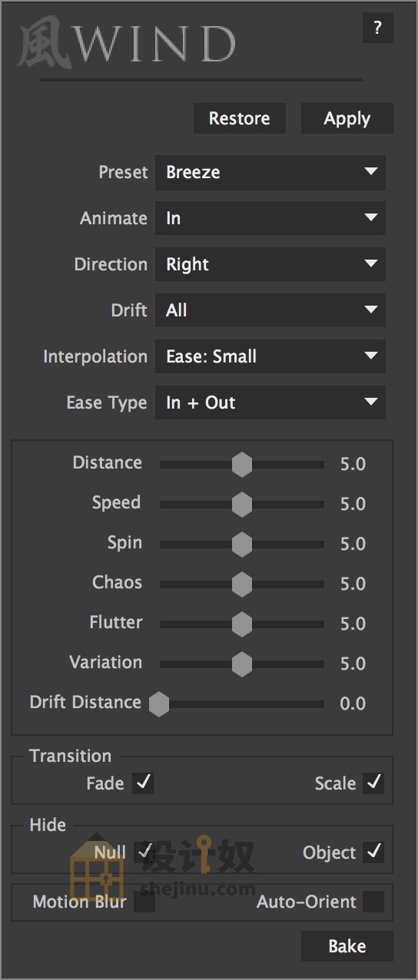Click the Apply button
The width and height of the screenshot is (418, 980).
[x=347, y=119]
